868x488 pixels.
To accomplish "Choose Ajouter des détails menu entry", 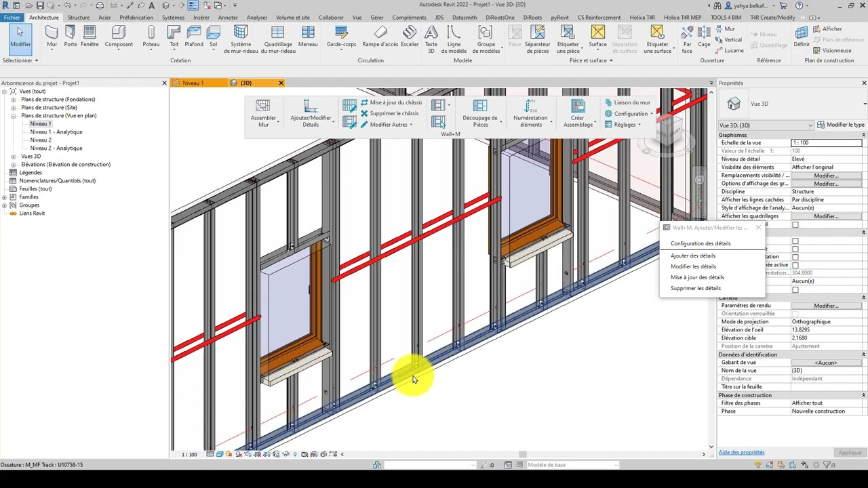I will 693,256.
